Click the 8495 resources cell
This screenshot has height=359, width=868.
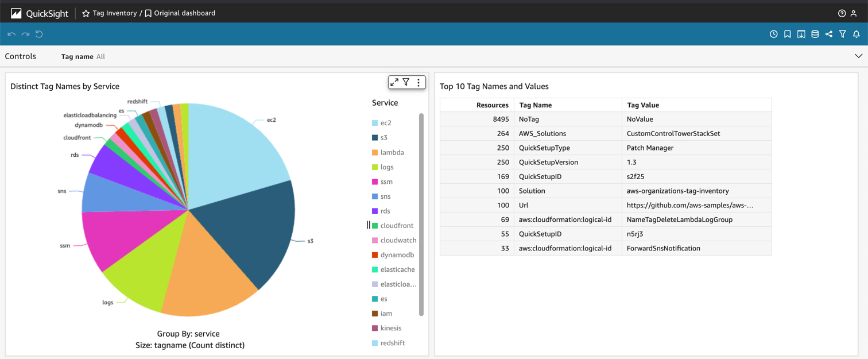pos(476,119)
